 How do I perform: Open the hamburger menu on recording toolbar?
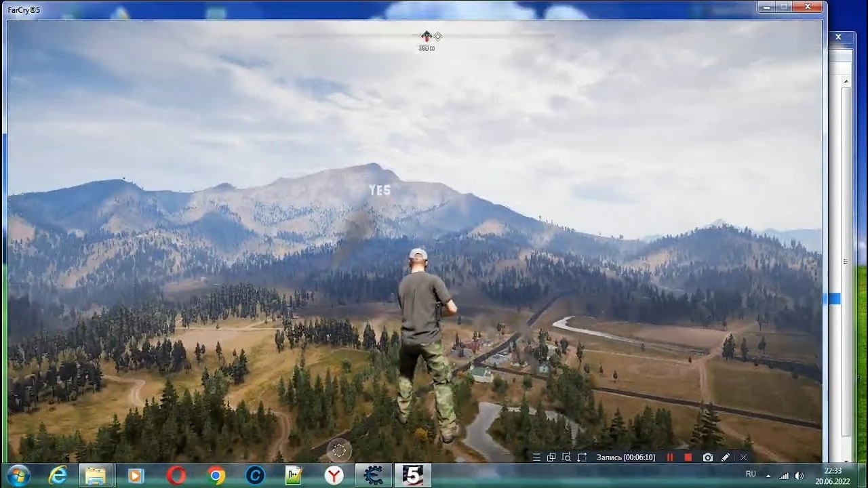pos(536,457)
